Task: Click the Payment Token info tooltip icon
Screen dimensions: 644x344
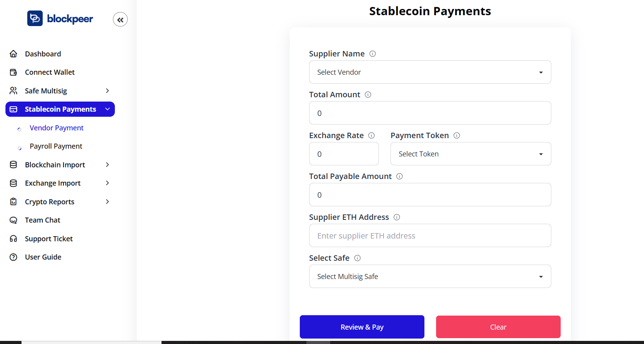Action: click(457, 135)
